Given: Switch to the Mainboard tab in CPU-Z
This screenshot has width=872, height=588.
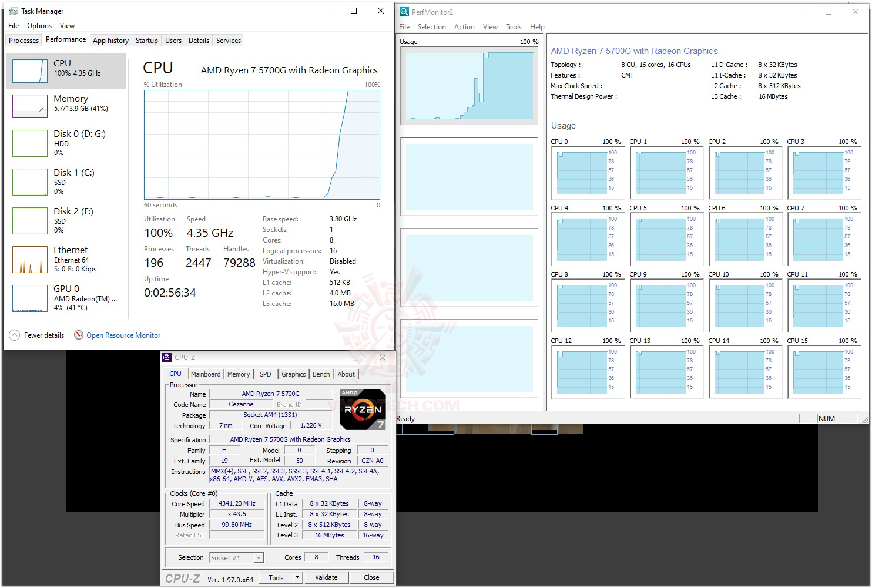Looking at the screenshot, I should pyautogui.click(x=206, y=374).
